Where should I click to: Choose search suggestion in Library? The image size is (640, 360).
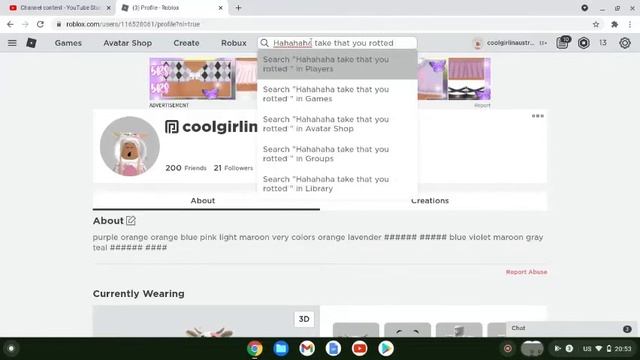click(337, 184)
